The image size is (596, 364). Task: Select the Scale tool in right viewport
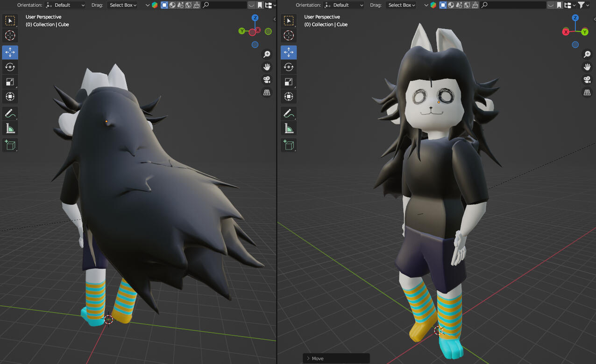(x=289, y=82)
